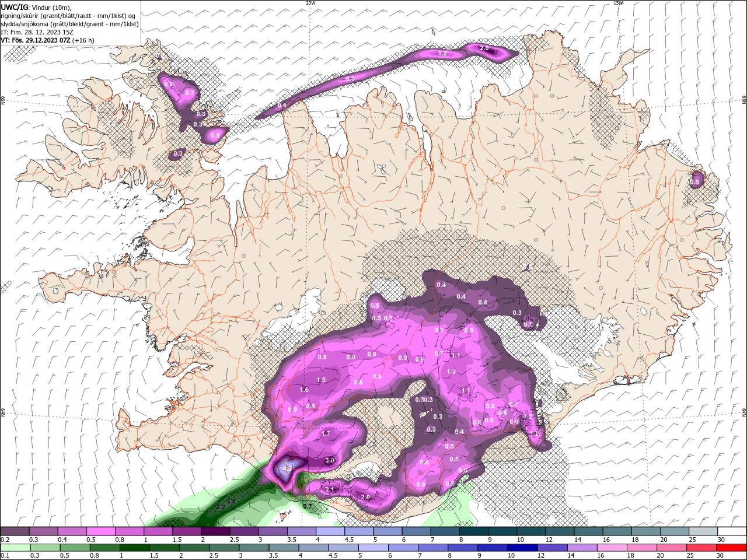The width and height of the screenshot is (747, 560).
Task: Select top-row legend swatch between 0.2 and 0.3
Action: [x=15, y=531]
